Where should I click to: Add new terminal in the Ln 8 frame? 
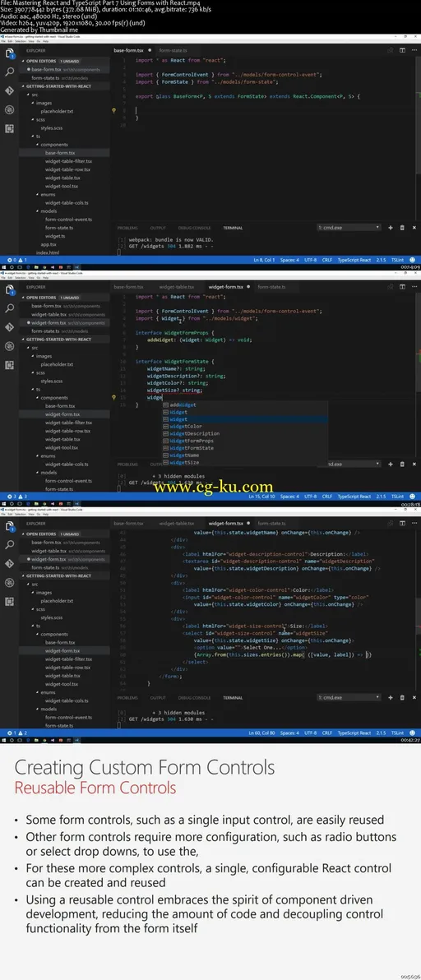(391, 228)
